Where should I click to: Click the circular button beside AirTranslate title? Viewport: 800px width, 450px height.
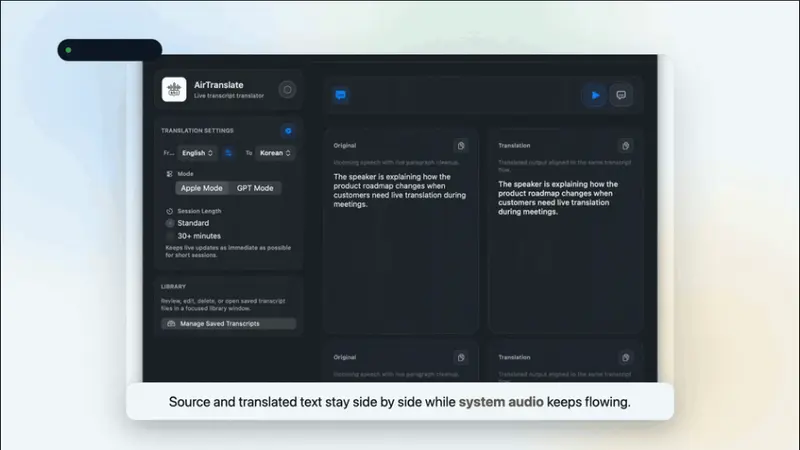(287, 90)
